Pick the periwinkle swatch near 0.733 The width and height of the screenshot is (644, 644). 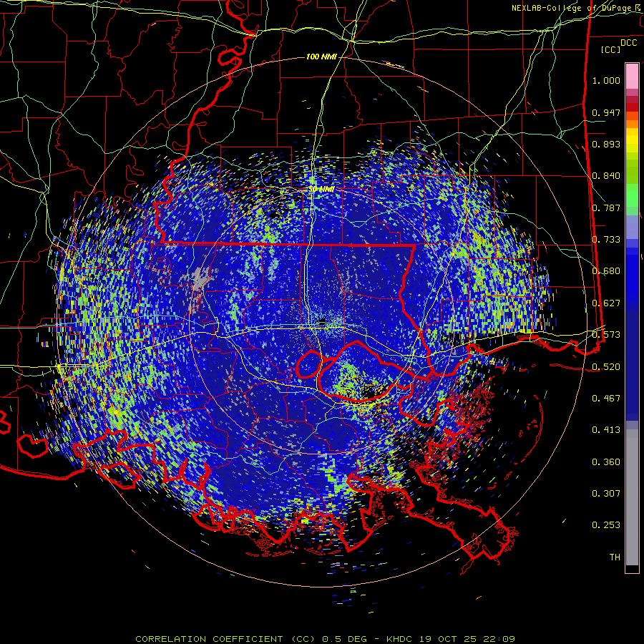(x=632, y=227)
